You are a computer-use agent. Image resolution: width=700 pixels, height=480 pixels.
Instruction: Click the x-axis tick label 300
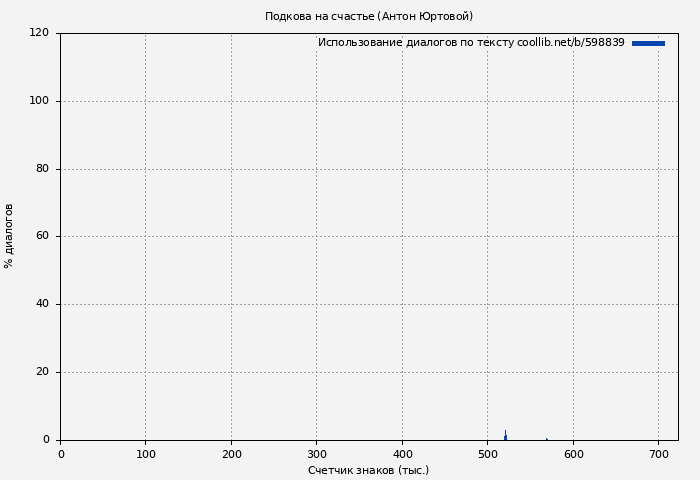[316, 454]
